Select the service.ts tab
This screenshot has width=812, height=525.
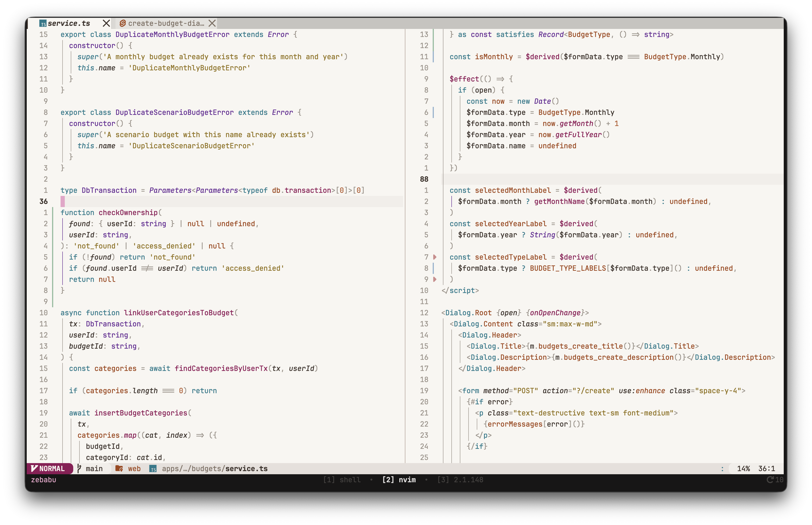(x=69, y=23)
